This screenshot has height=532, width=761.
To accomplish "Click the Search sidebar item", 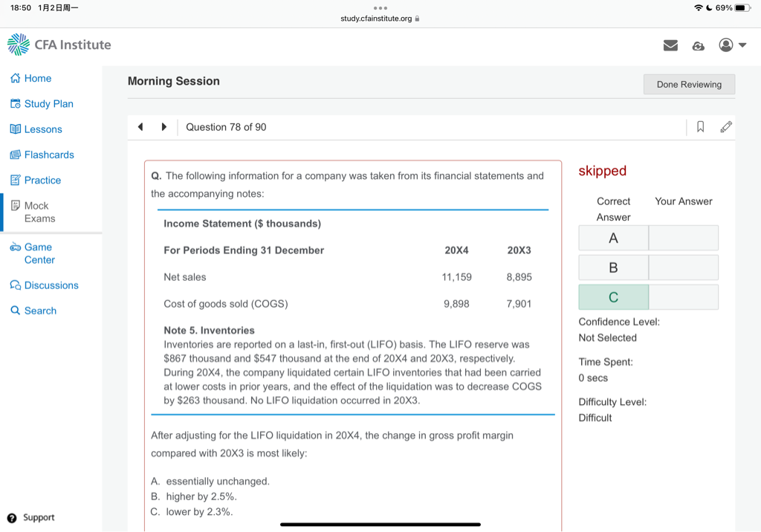I will click(x=39, y=311).
